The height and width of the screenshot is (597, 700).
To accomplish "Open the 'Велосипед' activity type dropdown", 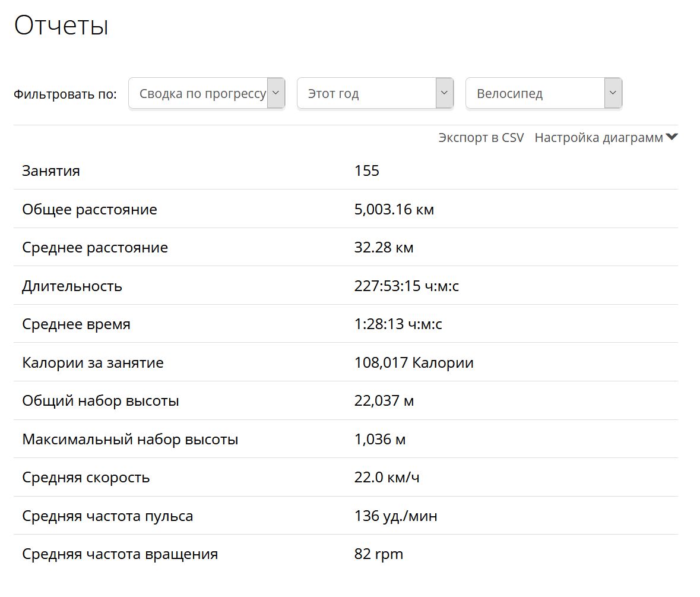I will click(x=534, y=93).
